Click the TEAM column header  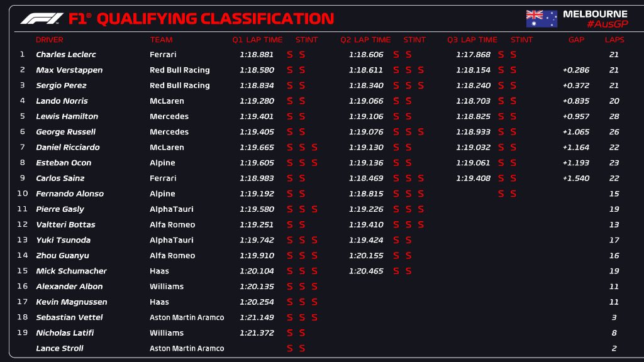coord(161,40)
